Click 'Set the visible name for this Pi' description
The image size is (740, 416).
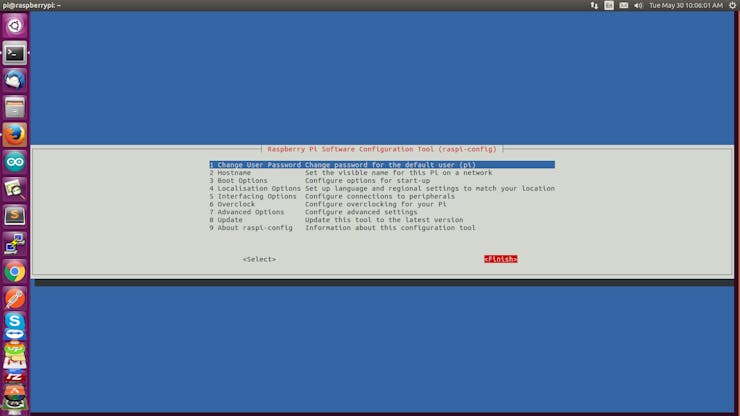pos(398,173)
